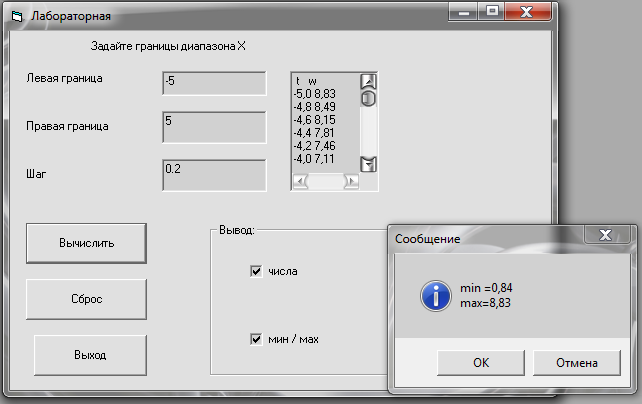Select list row -4,8 8,49
This screenshot has width=642, height=404.
coord(314,107)
